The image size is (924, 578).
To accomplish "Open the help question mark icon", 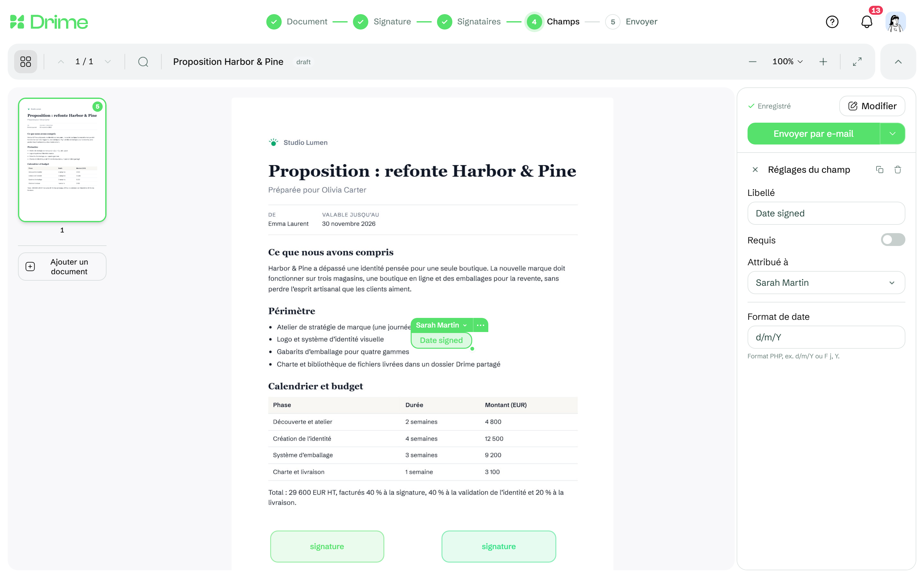I will tap(832, 22).
